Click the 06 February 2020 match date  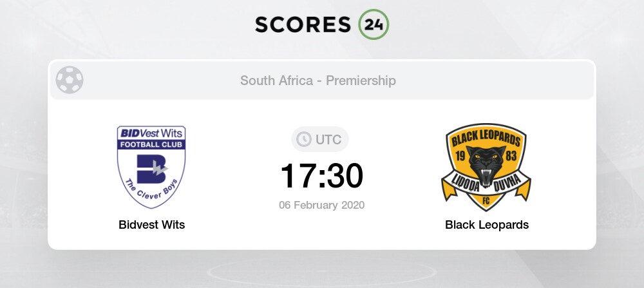pos(321,206)
